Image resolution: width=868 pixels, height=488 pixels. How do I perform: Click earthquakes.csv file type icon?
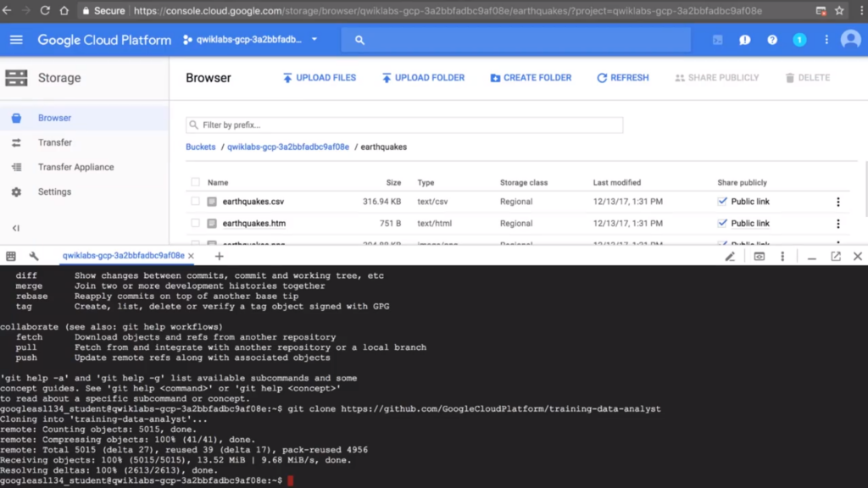point(211,202)
